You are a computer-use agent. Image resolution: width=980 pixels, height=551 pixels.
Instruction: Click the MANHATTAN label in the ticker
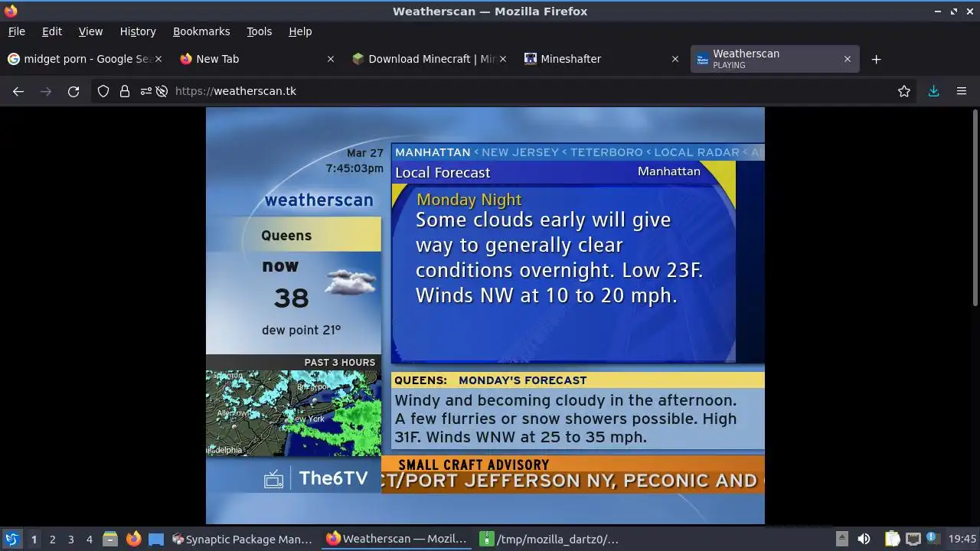[433, 152]
